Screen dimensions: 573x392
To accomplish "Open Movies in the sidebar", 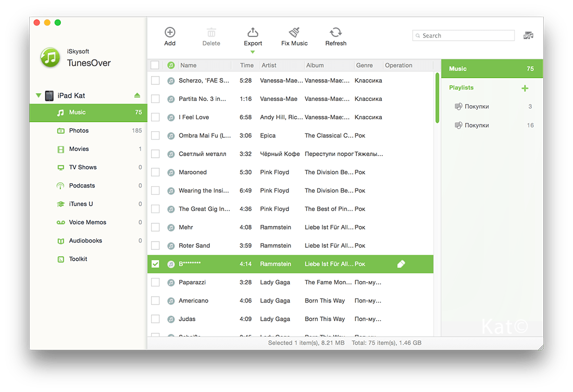I will [89, 149].
